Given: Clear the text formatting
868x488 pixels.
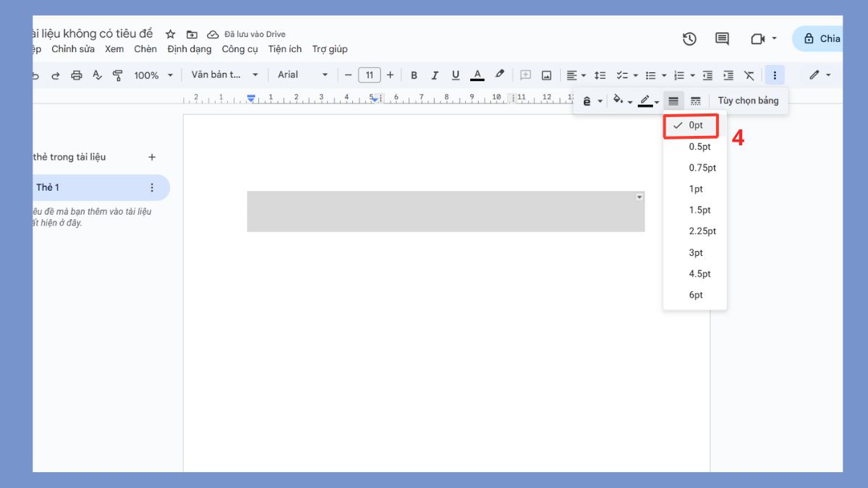Looking at the screenshot, I should (749, 75).
